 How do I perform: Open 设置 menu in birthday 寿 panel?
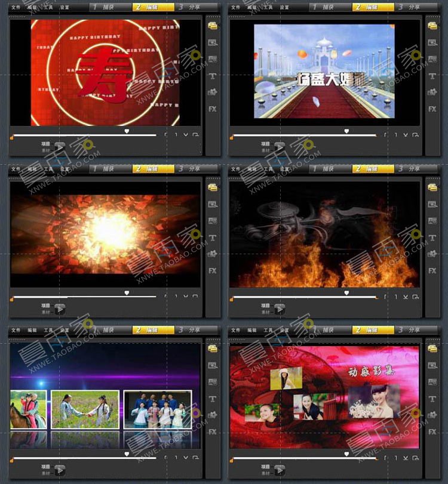(65, 7)
